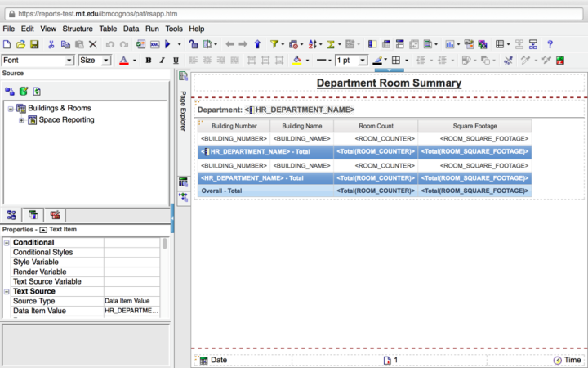Click the Summarize sigma icon

(x=332, y=44)
